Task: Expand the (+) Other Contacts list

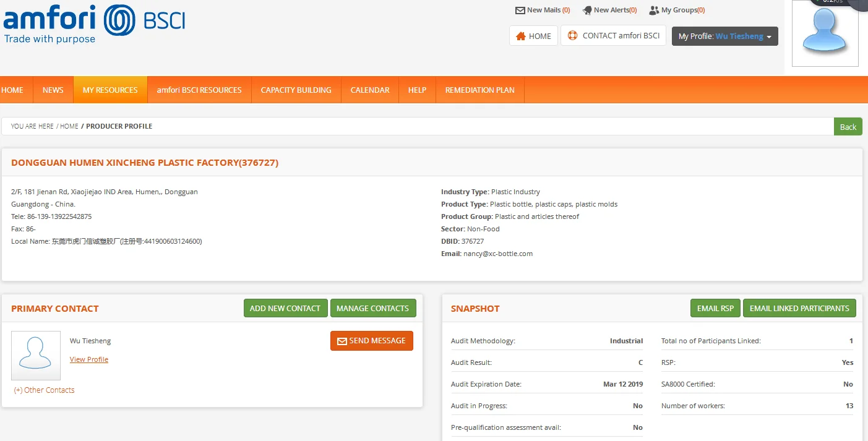Action: (45, 390)
